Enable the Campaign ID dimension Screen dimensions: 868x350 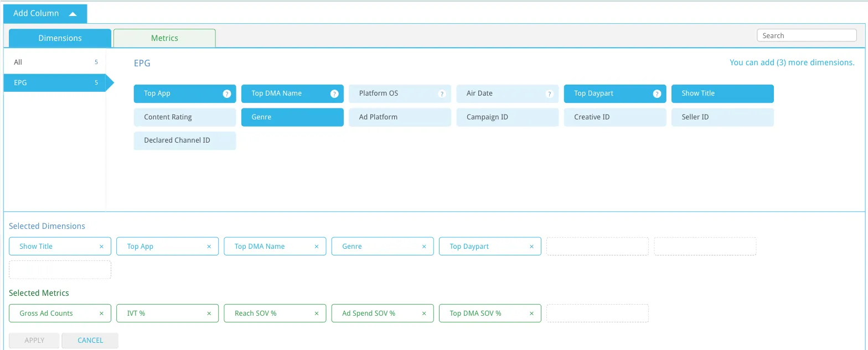tap(508, 117)
